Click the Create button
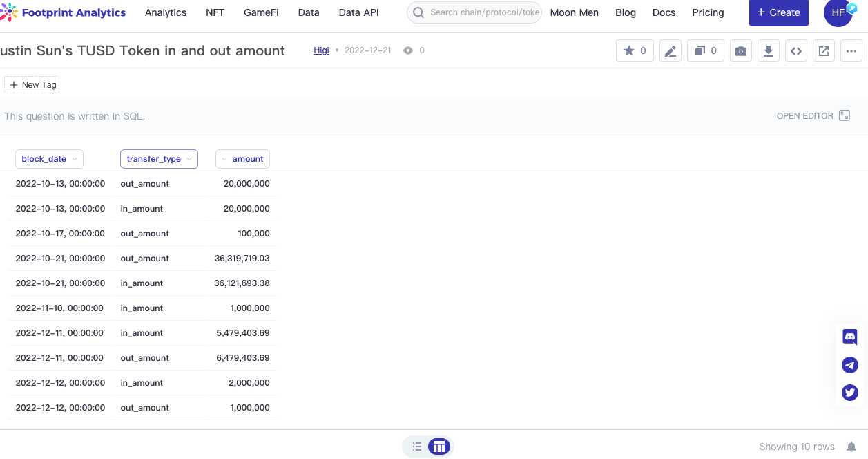This screenshot has height=459, width=868. pyautogui.click(x=778, y=12)
